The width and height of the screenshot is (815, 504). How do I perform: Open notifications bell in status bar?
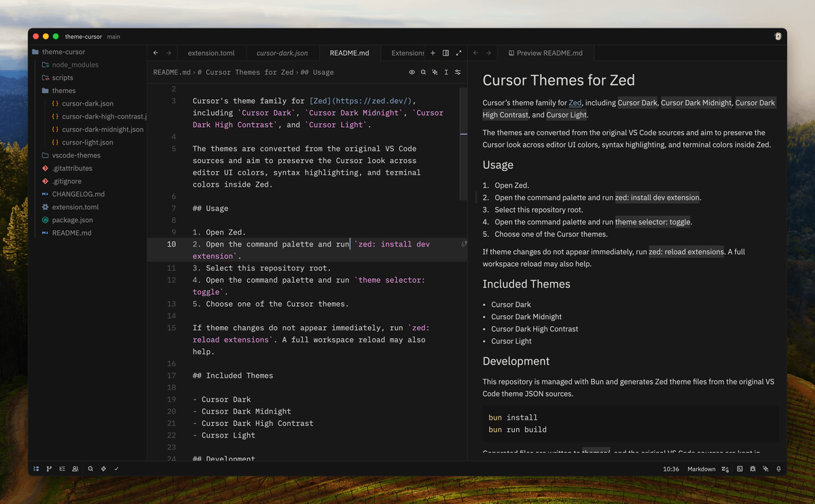778,469
